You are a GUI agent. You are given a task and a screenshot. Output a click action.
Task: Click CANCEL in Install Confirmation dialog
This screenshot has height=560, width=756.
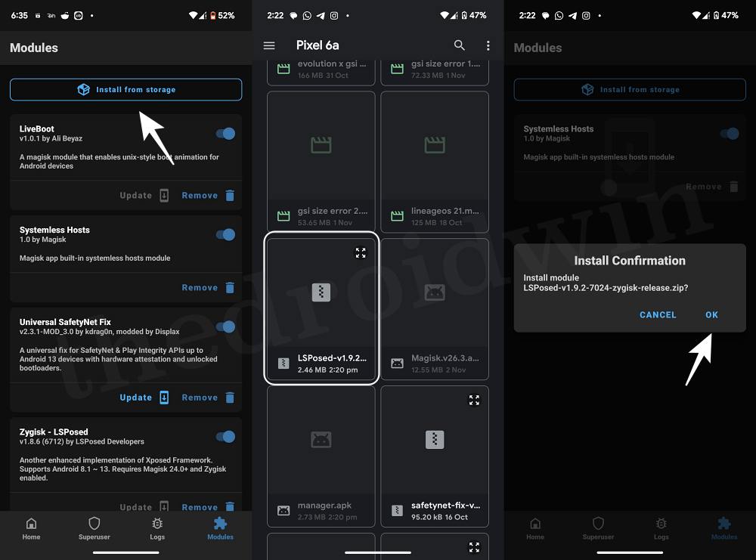[x=658, y=314]
